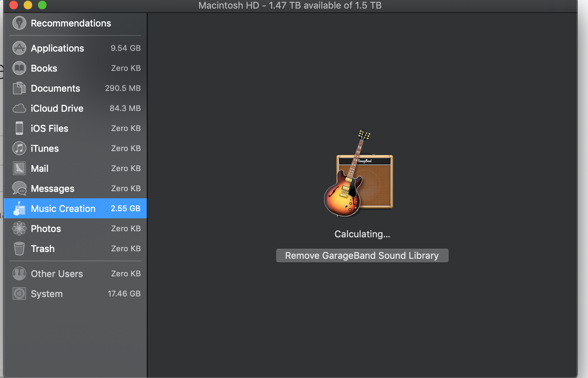Open the Recommendations section
Image resolution: width=588 pixels, height=378 pixels.
coord(75,23)
